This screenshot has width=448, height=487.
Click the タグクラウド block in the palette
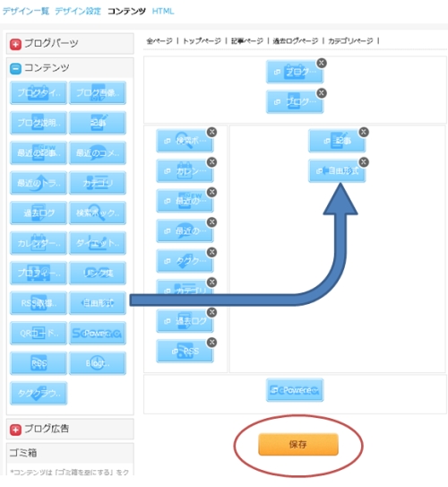[39, 393]
